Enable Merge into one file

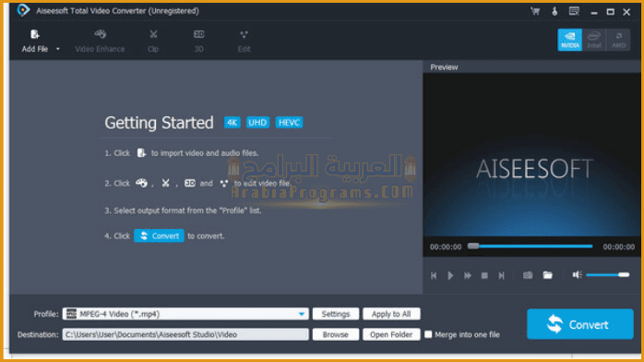pos(428,334)
